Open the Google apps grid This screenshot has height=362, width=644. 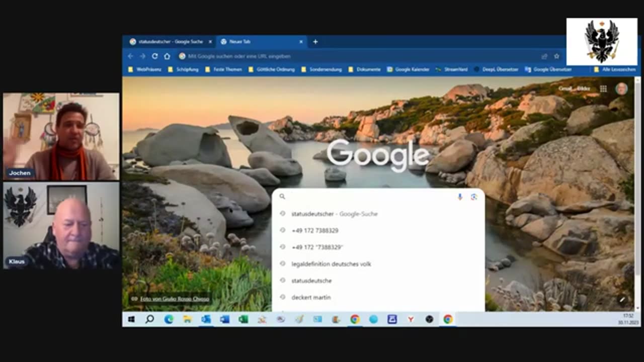(x=603, y=89)
